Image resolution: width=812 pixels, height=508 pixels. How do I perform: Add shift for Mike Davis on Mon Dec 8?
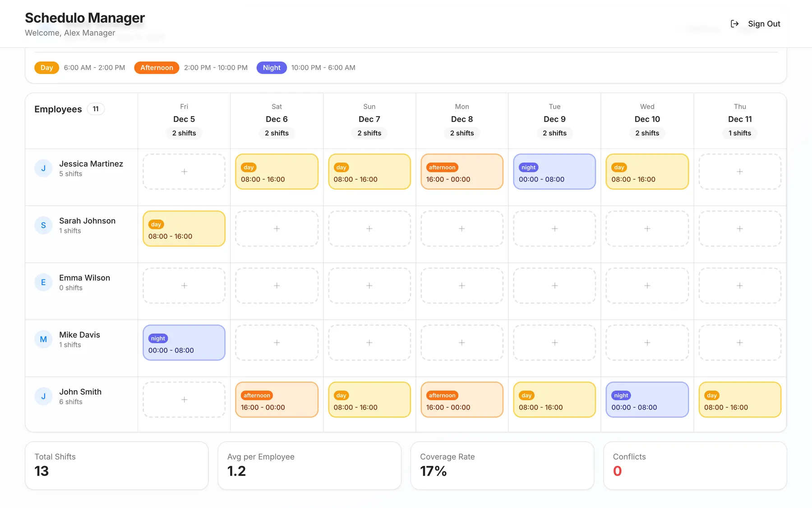point(462,343)
